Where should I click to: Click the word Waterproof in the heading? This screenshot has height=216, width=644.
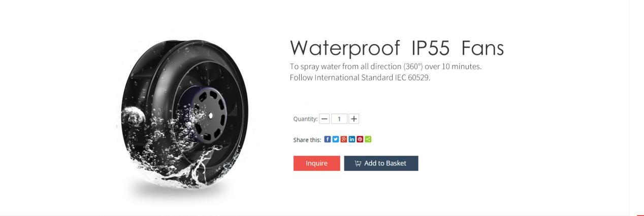pos(345,48)
